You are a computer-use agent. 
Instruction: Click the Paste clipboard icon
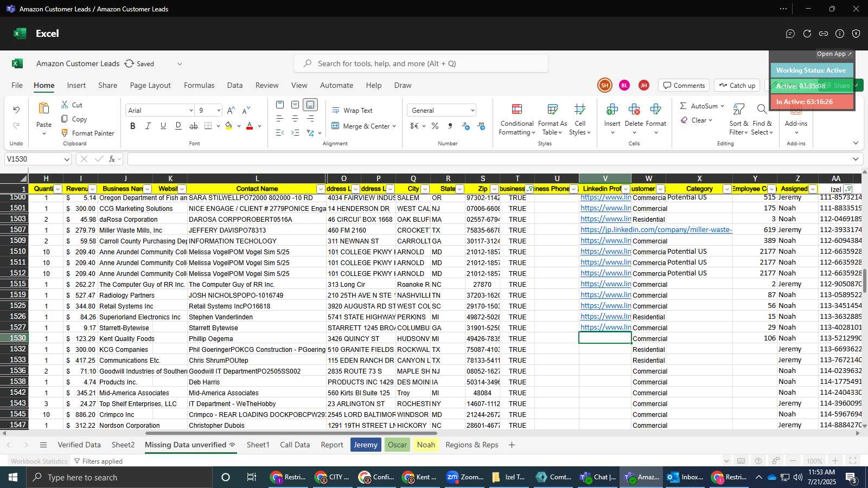[x=44, y=109]
